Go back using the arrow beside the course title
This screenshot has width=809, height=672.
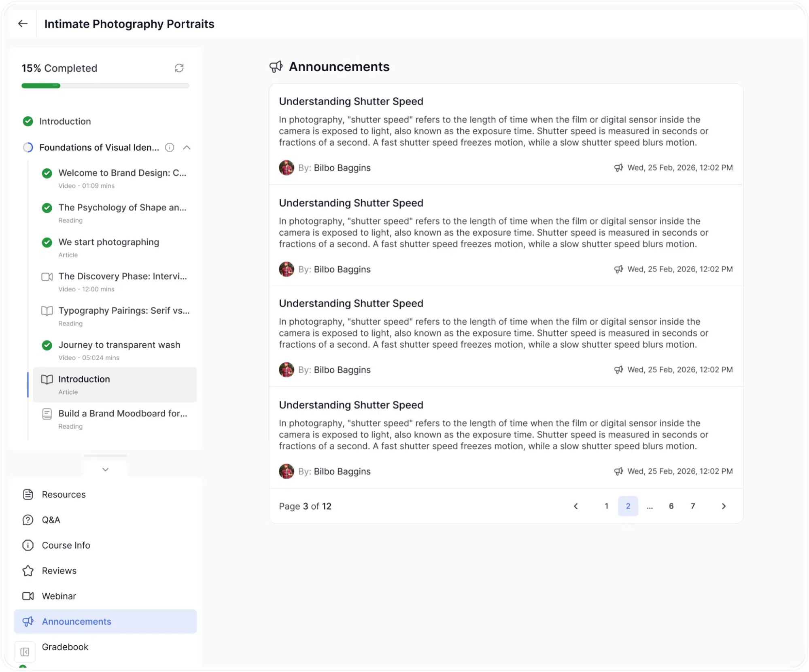[x=23, y=24]
